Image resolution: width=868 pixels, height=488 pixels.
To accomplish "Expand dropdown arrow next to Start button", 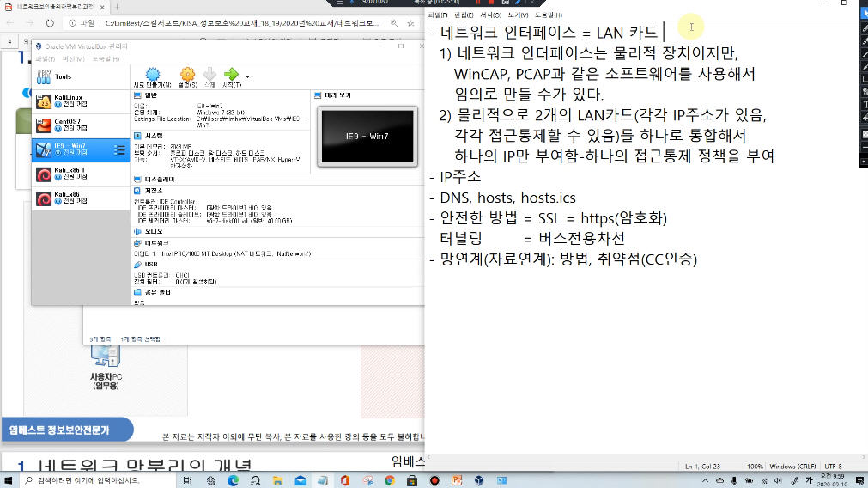I will [247, 77].
